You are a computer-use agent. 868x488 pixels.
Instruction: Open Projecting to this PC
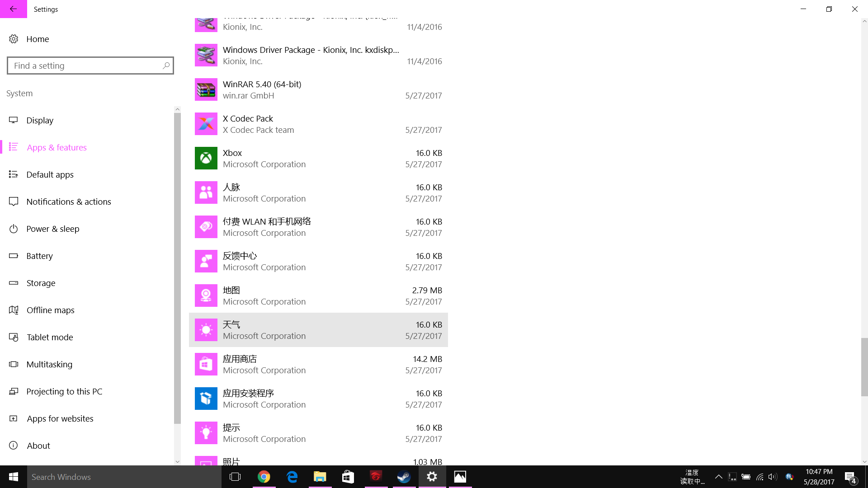(x=87, y=391)
